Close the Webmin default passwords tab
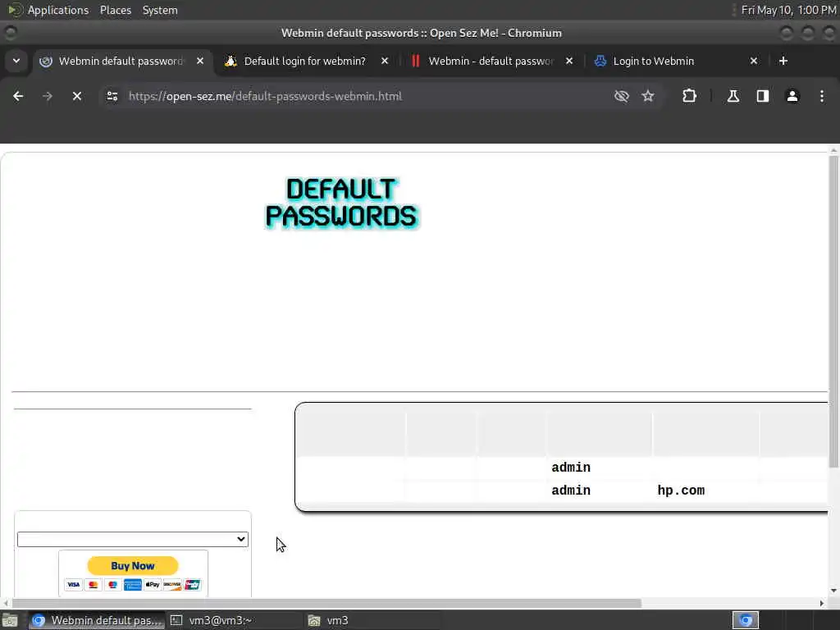840x630 pixels. (200, 61)
